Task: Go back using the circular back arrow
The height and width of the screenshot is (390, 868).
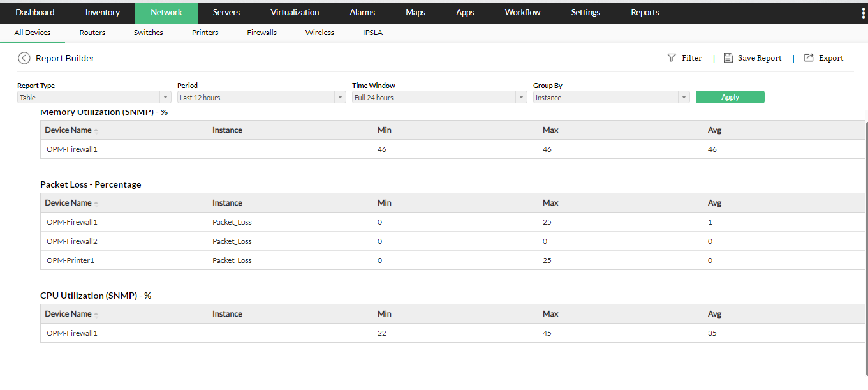Action: 24,57
